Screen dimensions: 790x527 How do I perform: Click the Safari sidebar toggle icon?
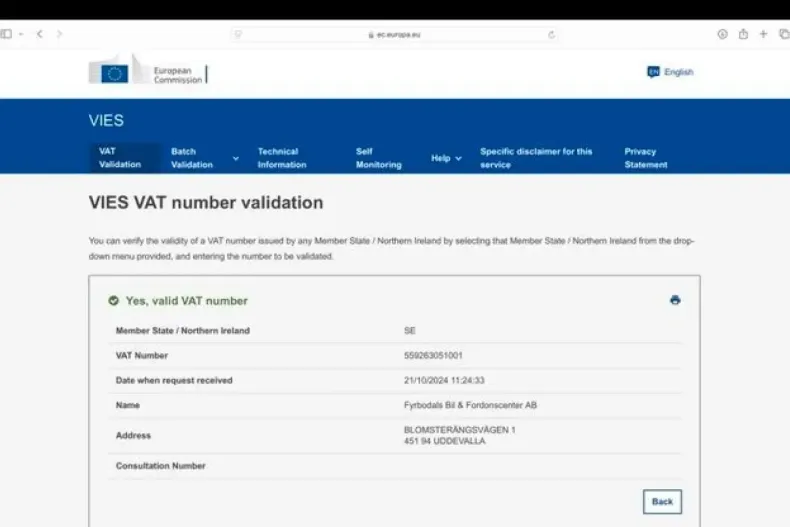[7, 34]
